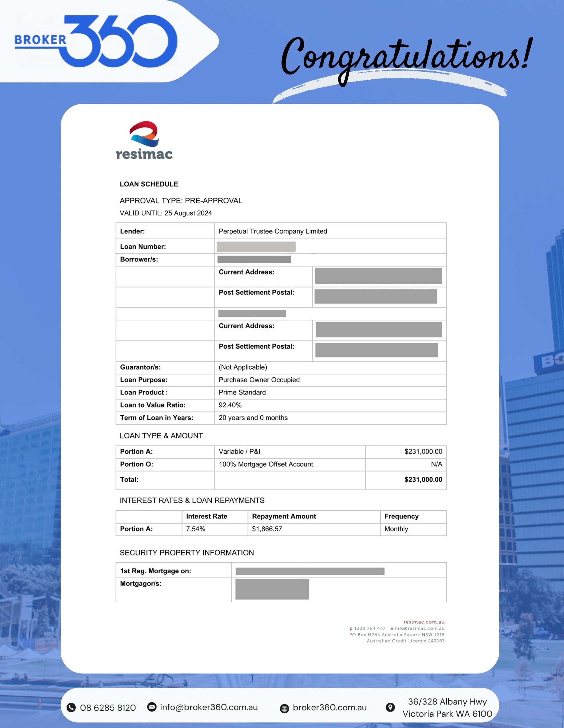Open broker360.com.au website link
The height and width of the screenshot is (728, 564).
[x=330, y=707]
